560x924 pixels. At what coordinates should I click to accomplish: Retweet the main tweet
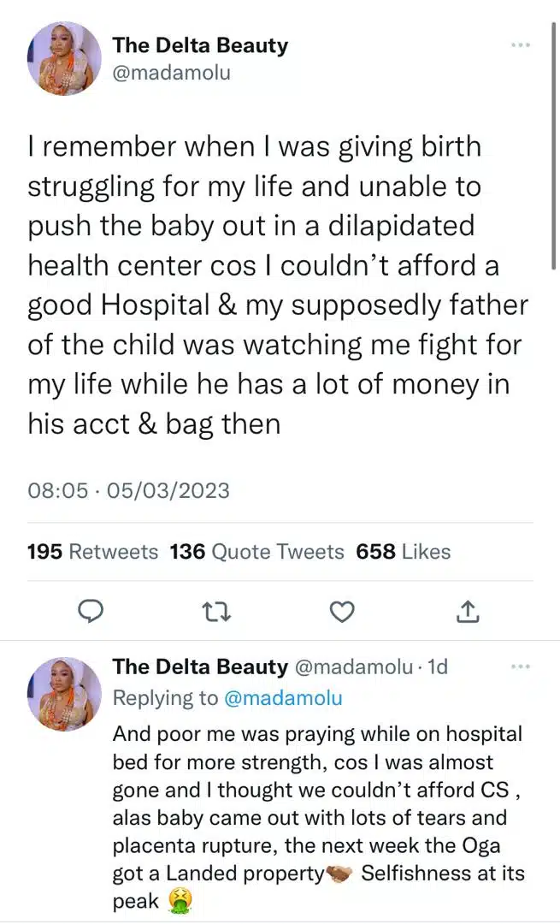point(216,611)
